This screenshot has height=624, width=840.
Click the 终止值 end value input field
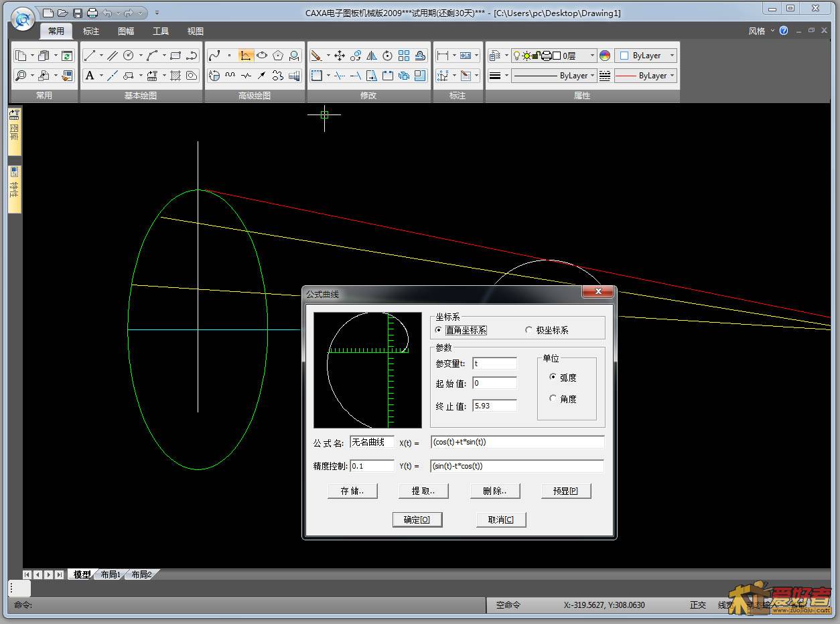click(494, 406)
